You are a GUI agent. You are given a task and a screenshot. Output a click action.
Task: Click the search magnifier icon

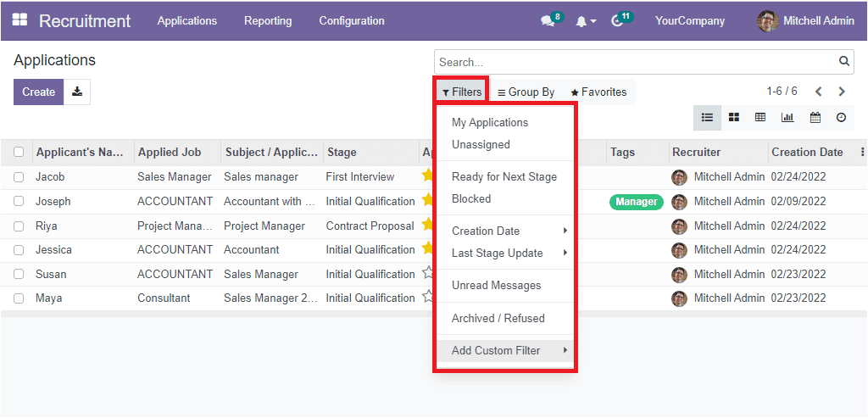(843, 61)
